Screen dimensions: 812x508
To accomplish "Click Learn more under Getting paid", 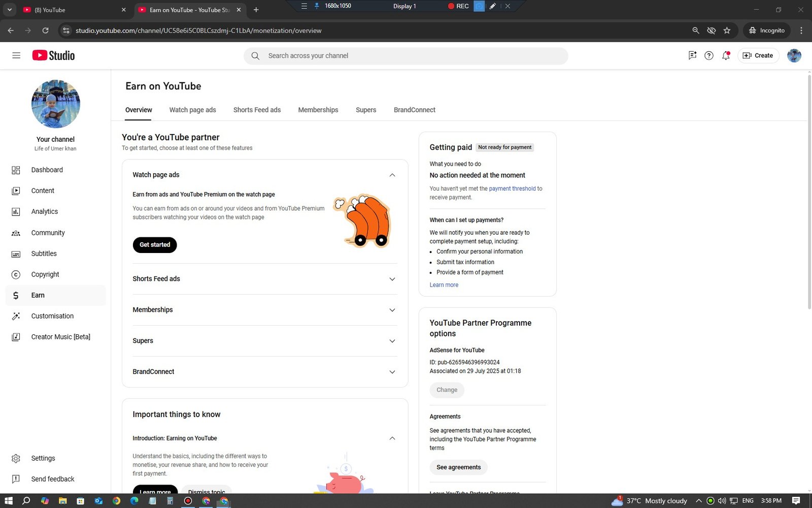I will tap(444, 285).
